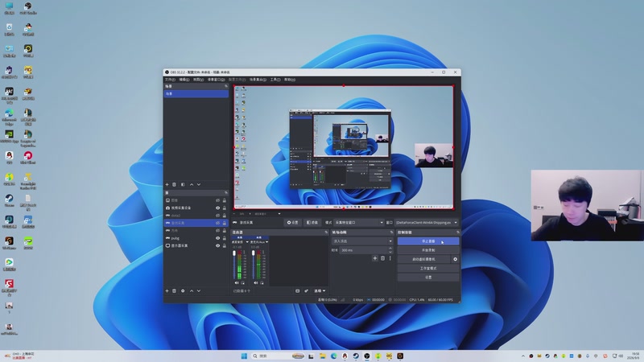This screenshot has height=362, width=644.
Task: Add a new source with the plus icon
Action: (x=167, y=290)
